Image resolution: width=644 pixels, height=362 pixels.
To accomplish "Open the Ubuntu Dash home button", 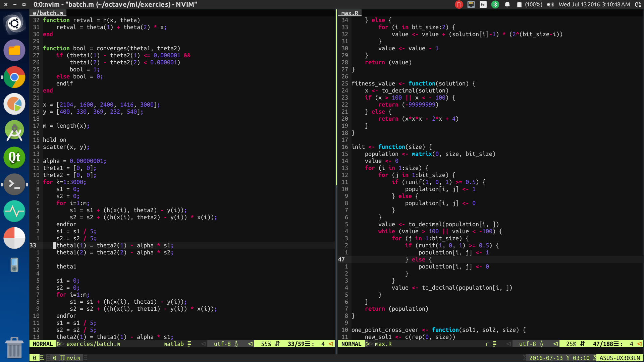I will pos(14,23).
